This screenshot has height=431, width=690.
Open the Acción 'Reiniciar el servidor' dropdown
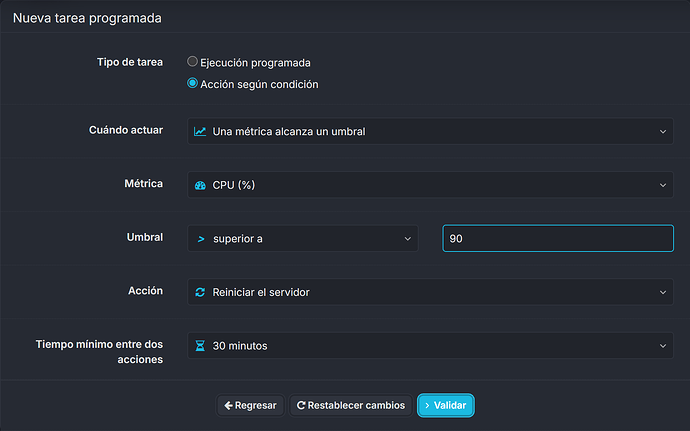tap(430, 292)
